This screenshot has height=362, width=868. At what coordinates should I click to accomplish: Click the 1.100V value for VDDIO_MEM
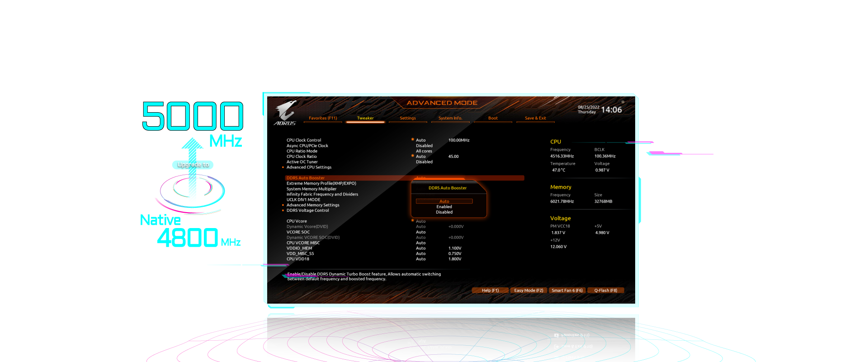coord(455,248)
